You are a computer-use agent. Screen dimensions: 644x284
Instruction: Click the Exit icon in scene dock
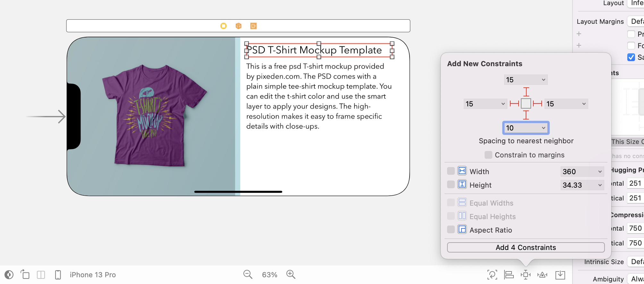pos(253,26)
